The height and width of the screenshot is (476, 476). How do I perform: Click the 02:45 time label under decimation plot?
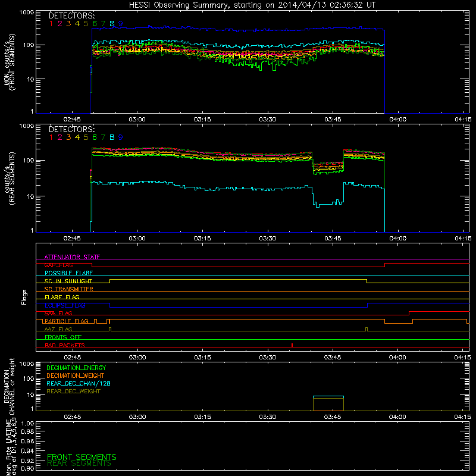(72, 417)
